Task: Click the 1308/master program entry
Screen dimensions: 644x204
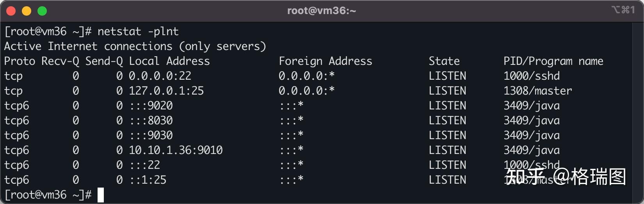Action: coord(538,91)
